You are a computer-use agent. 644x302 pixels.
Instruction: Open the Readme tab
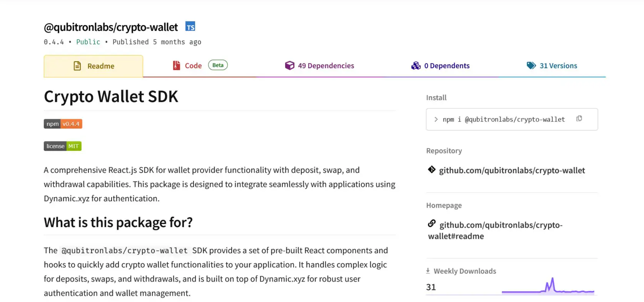(94, 66)
